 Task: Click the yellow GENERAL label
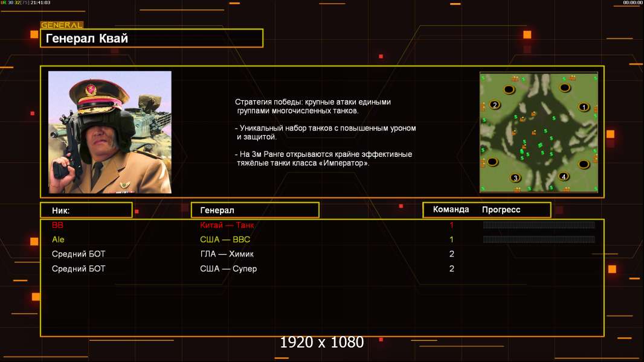tap(62, 25)
